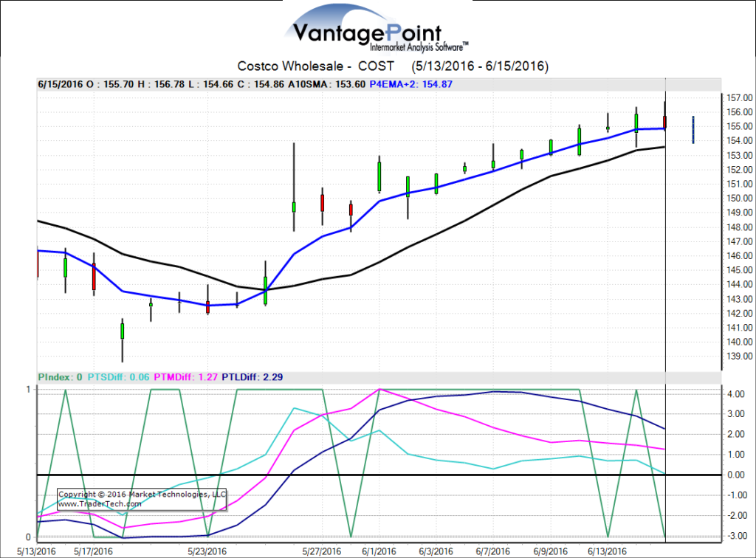Click the '150.00' price axis label
Image resolution: width=756 pixels, height=558 pixels.
[x=740, y=198]
